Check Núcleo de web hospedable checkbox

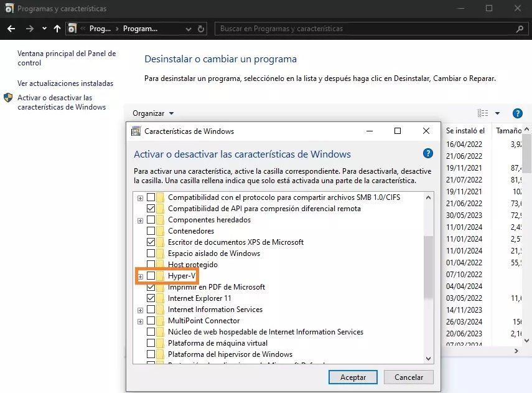tap(151, 331)
